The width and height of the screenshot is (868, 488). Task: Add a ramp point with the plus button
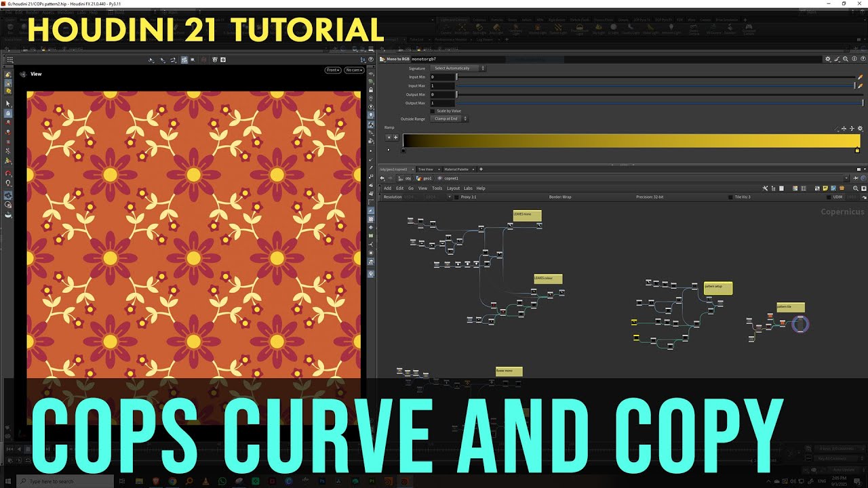pyautogui.click(x=396, y=138)
